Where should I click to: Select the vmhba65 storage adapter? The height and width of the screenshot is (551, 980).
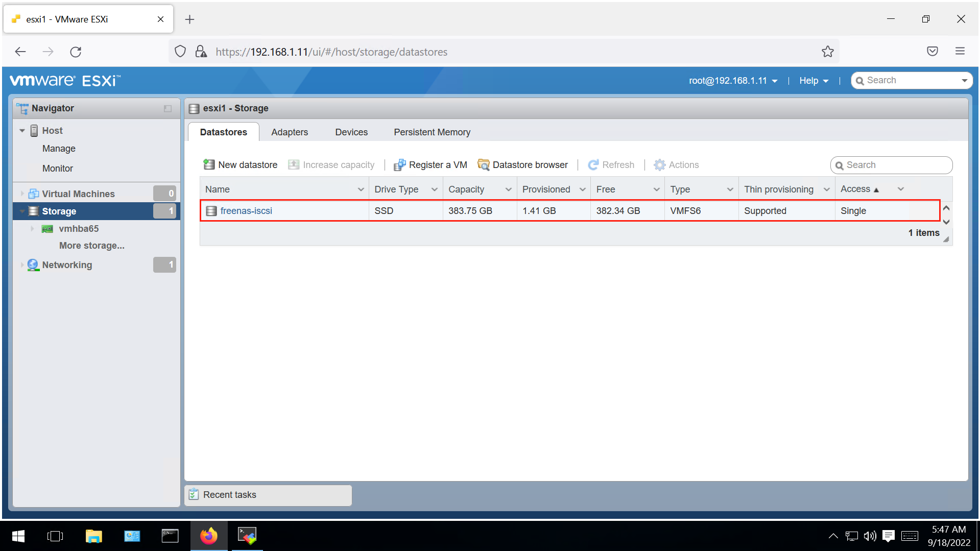pyautogui.click(x=79, y=228)
